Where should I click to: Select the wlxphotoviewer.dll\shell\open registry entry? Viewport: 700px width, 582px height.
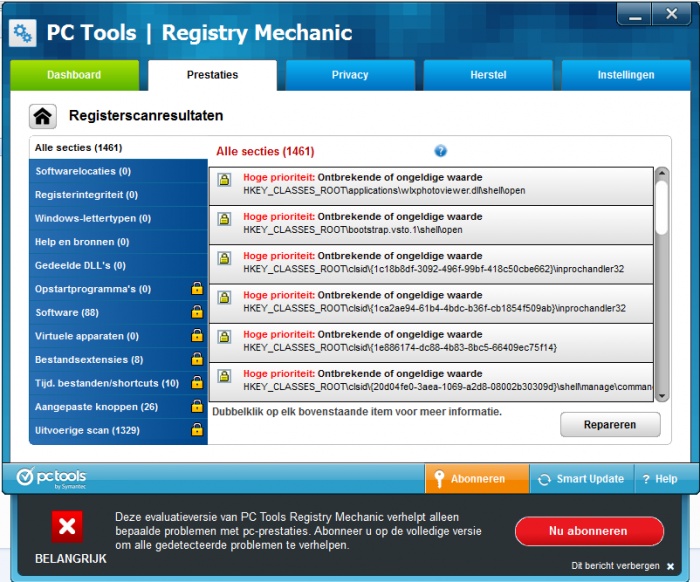tap(431, 186)
